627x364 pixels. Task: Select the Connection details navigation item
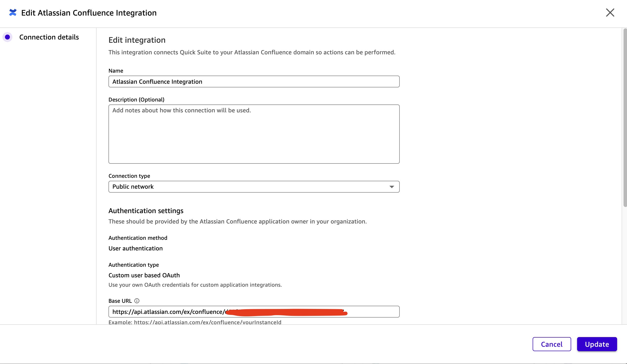click(49, 37)
